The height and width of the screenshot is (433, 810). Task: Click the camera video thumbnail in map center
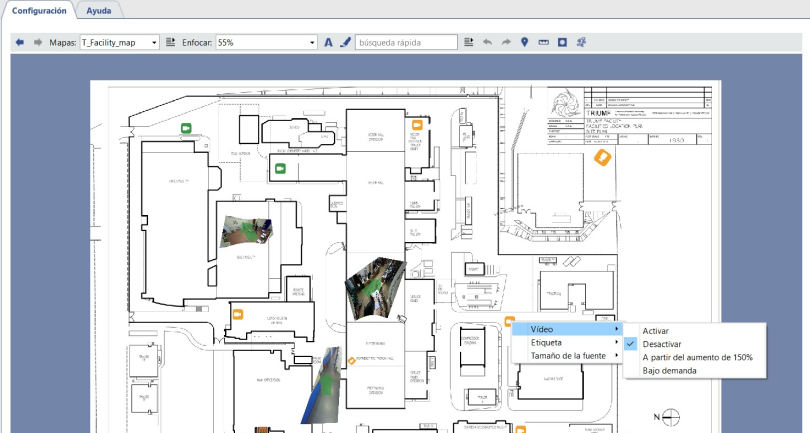[x=373, y=284]
